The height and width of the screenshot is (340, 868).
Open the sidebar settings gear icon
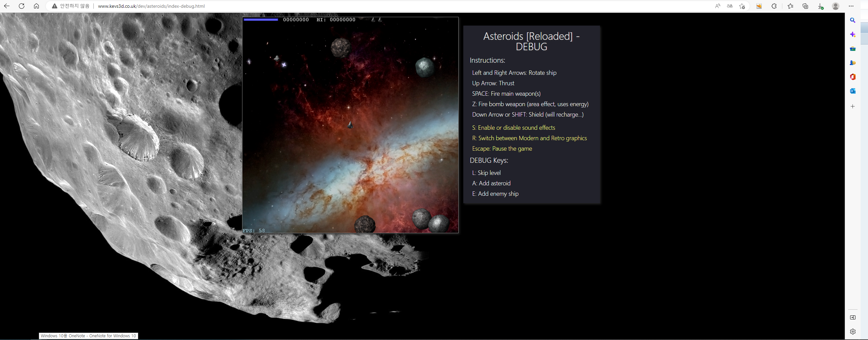(852, 332)
